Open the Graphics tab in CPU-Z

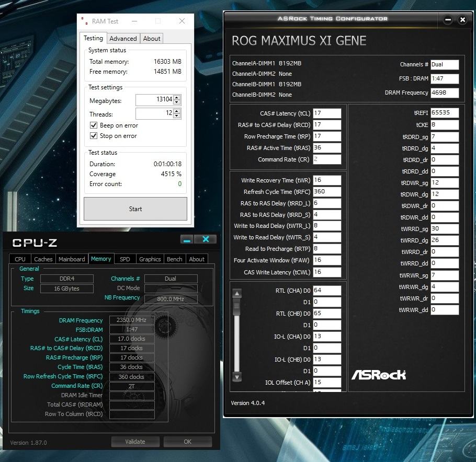coord(150,259)
